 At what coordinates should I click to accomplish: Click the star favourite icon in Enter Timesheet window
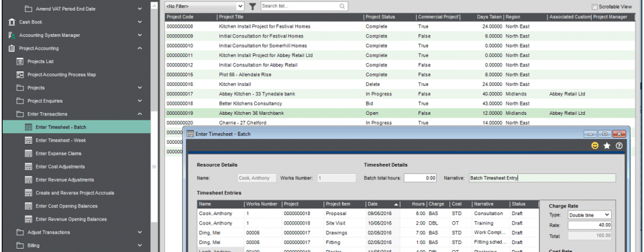point(606,146)
